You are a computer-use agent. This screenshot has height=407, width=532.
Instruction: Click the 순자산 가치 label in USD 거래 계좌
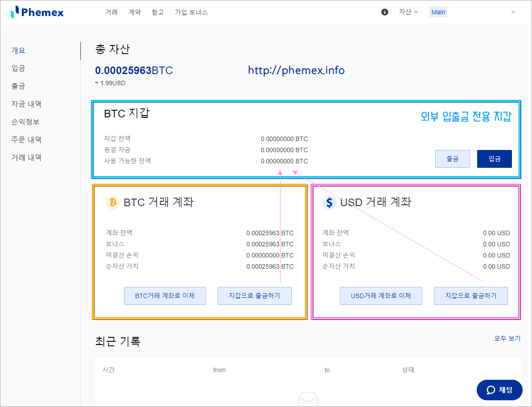click(x=338, y=266)
